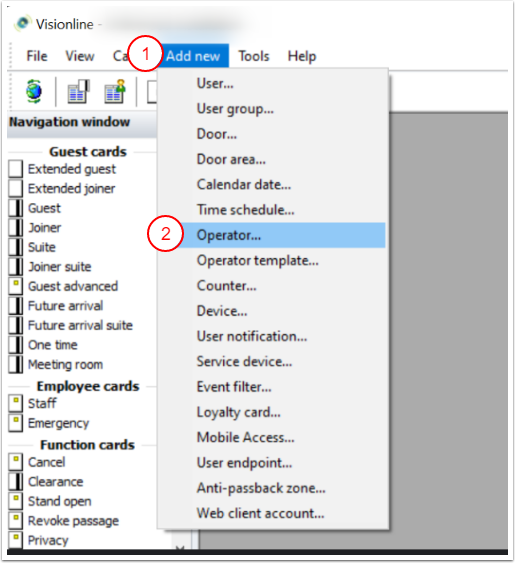Open Future arrival suite card option
The height and width of the screenshot is (563, 515).
point(80,325)
